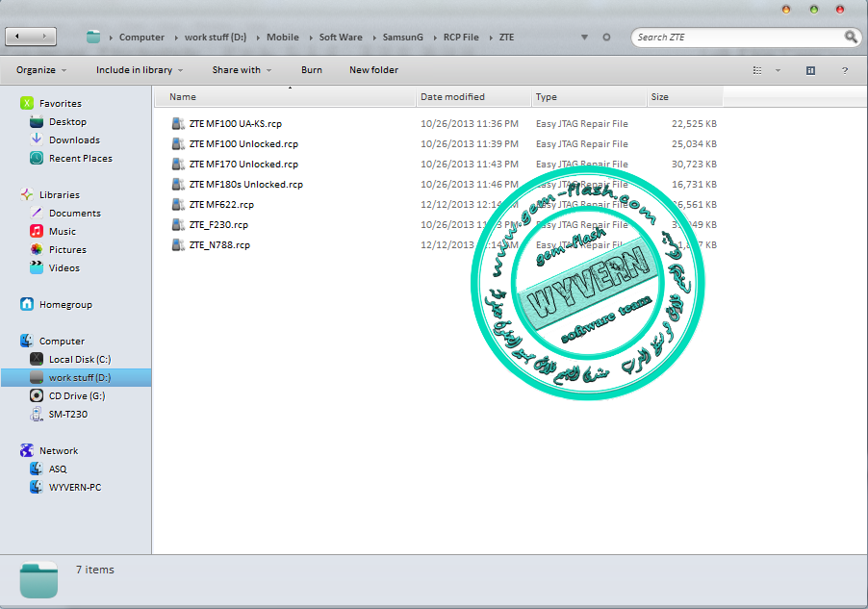The width and height of the screenshot is (868, 609).
Task: Open the address bar history dropdown
Action: [x=584, y=38]
